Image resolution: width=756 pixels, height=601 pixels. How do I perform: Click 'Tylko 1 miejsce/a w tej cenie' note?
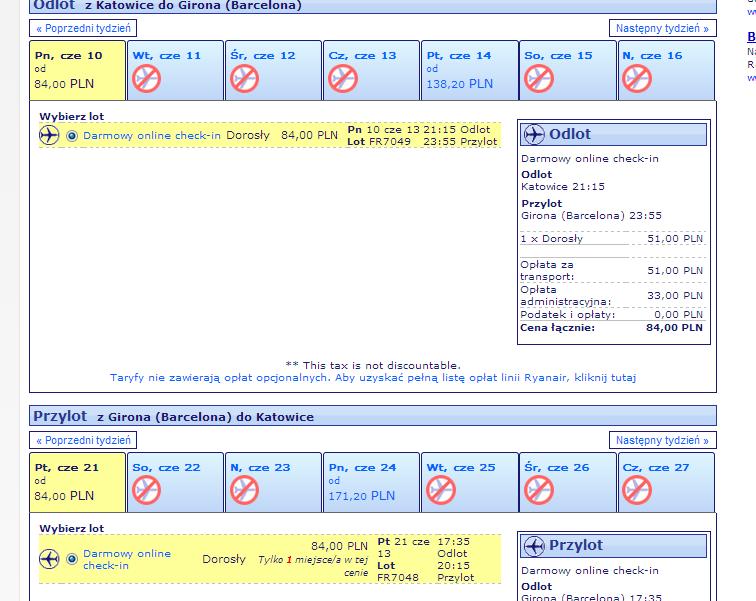point(313,566)
